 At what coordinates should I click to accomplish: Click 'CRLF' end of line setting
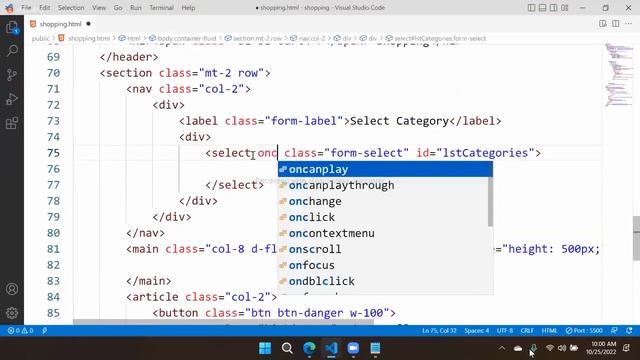pos(527,331)
